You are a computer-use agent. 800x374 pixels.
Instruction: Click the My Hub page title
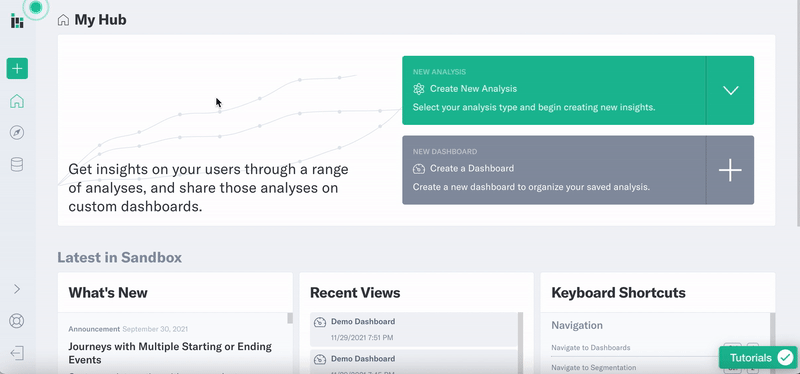pos(101,20)
